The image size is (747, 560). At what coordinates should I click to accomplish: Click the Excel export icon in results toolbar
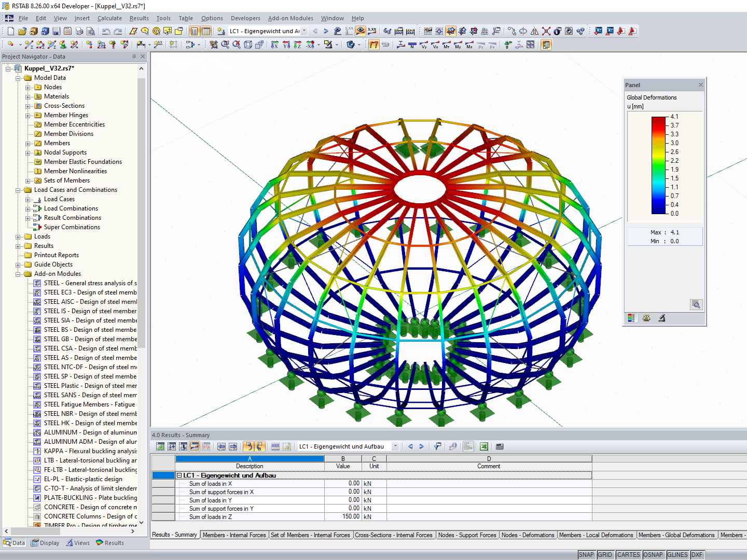click(484, 446)
